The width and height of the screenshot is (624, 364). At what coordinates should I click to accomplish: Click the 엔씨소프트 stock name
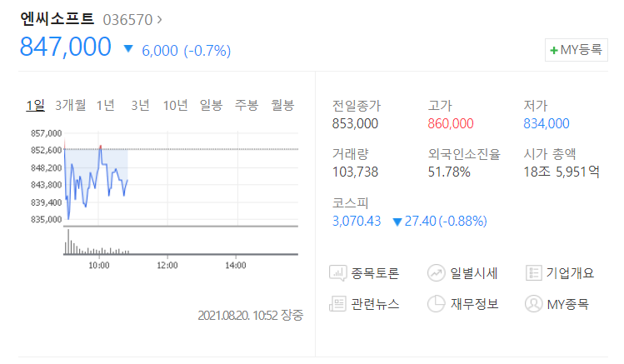(57, 18)
